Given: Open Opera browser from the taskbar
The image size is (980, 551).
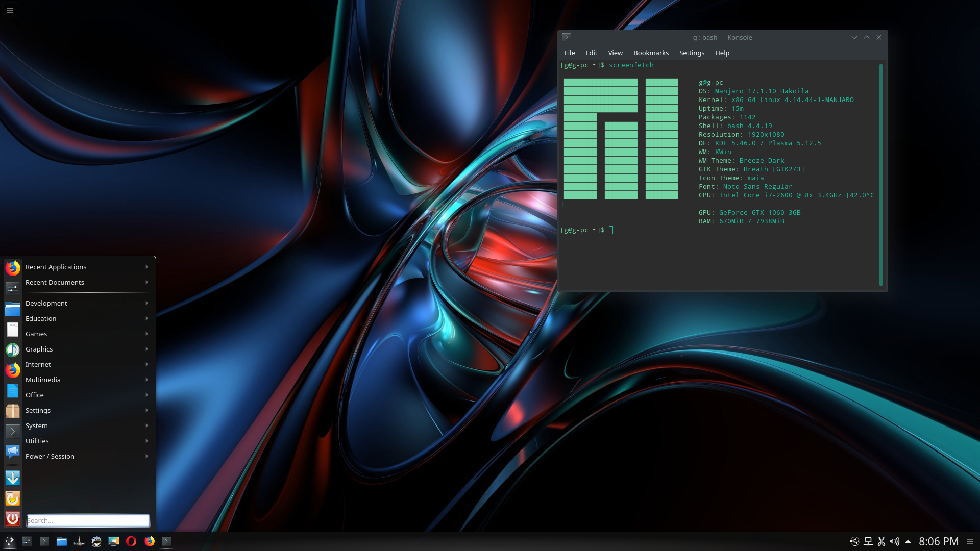Looking at the screenshot, I should 131,541.
